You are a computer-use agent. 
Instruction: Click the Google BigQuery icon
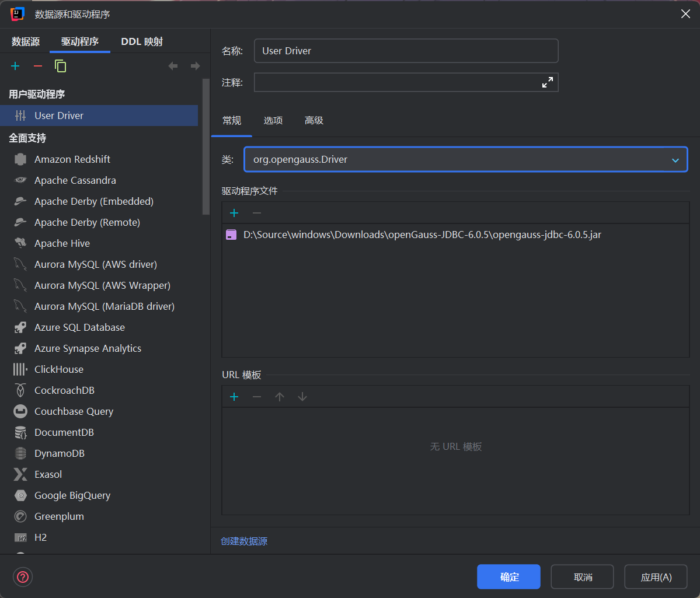tap(20, 495)
